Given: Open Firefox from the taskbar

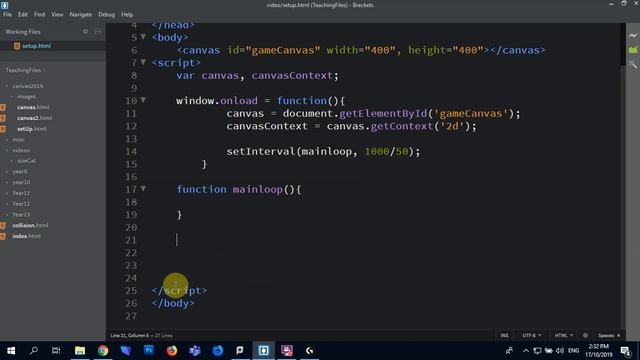Looking at the screenshot, I should click(x=172, y=351).
